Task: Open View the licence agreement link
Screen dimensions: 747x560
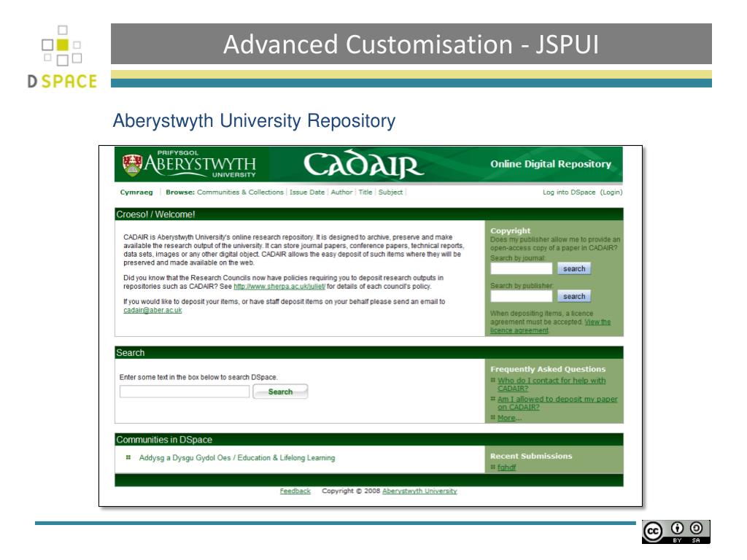Action: pos(550,326)
